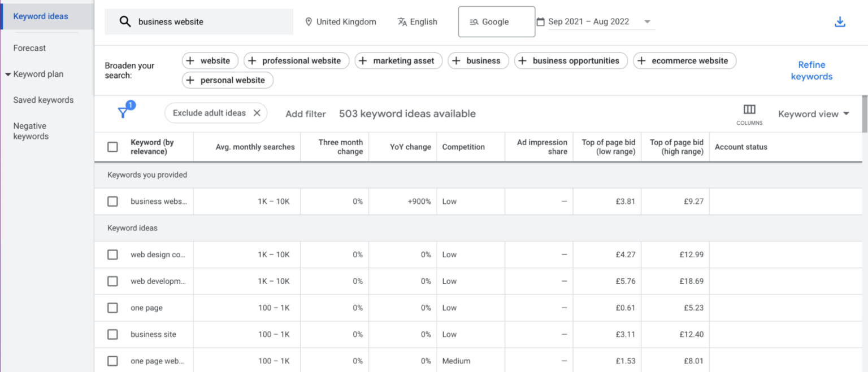Click the English language setting icon
This screenshot has height=372, width=868.
click(402, 22)
